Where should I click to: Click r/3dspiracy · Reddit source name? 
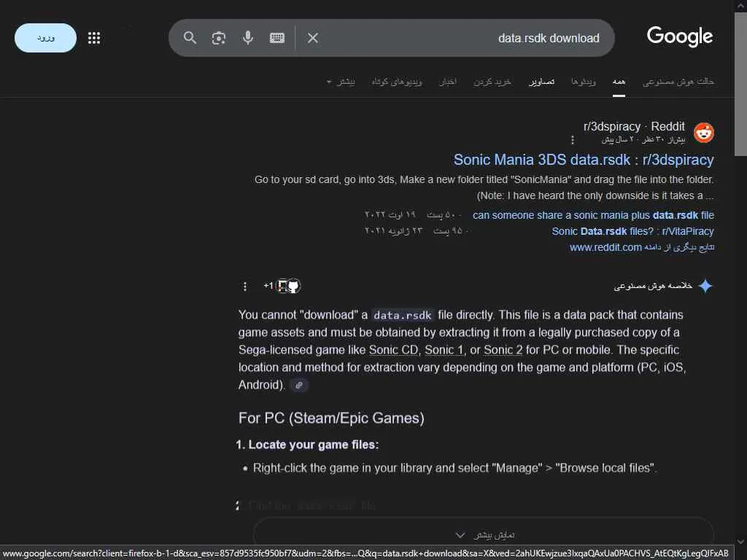(634, 127)
